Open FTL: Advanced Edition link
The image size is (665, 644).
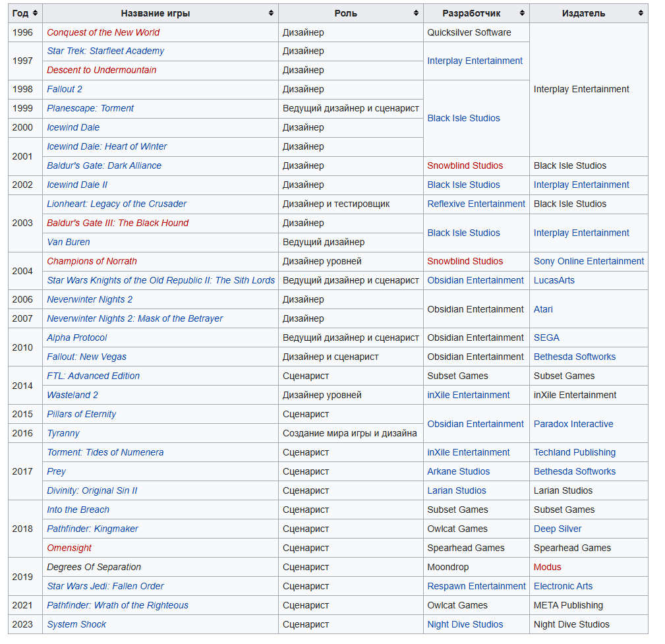pos(93,376)
